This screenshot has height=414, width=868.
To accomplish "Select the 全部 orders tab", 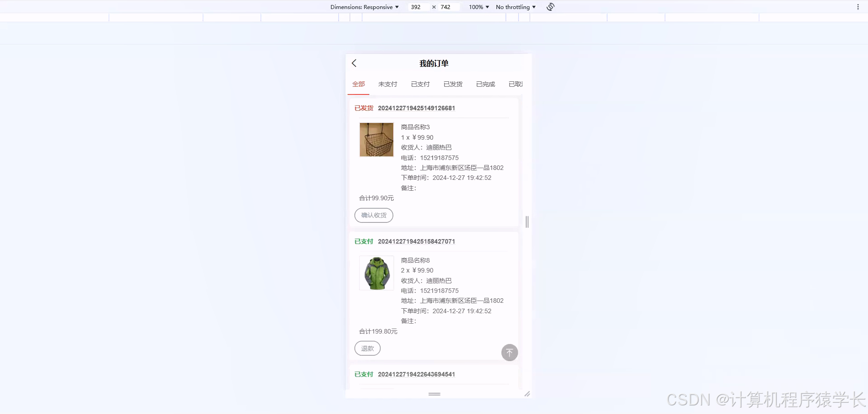I will click(358, 84).
